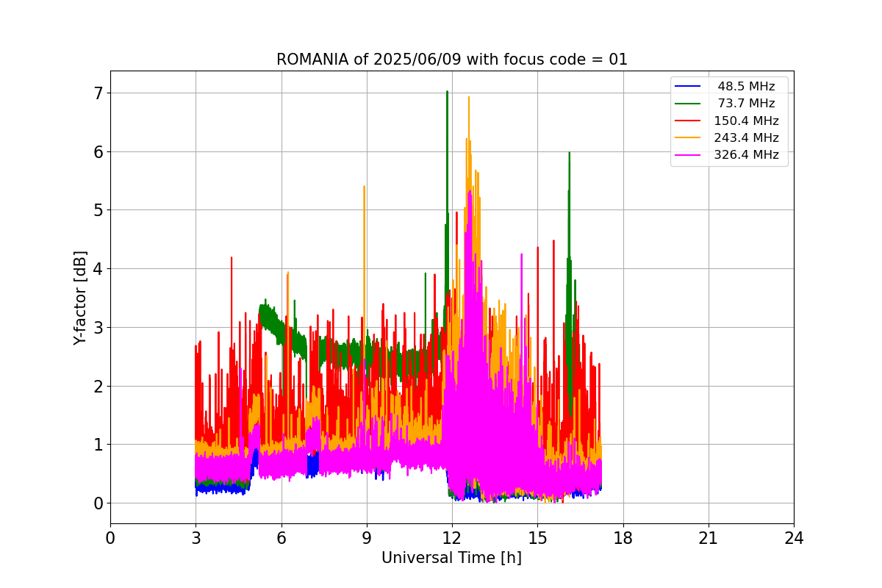
Task: Select the 326.4 MHz legend label
Action: pos(746,154)
